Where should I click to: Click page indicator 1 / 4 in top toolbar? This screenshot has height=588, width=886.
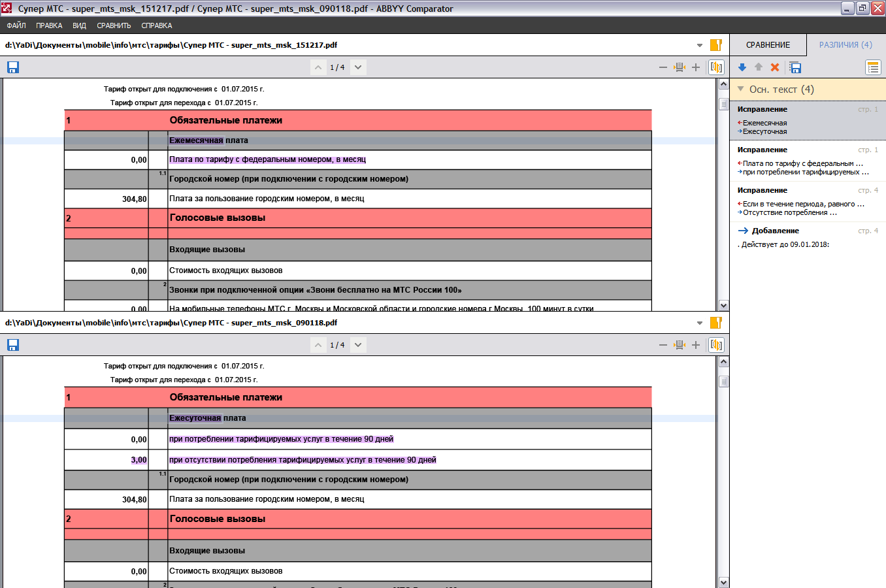337,67
